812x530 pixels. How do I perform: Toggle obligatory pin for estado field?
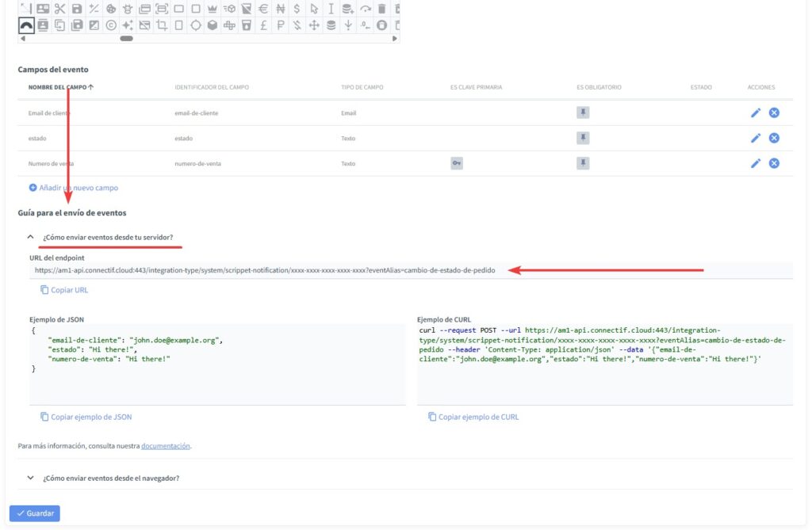coord(583,138)
